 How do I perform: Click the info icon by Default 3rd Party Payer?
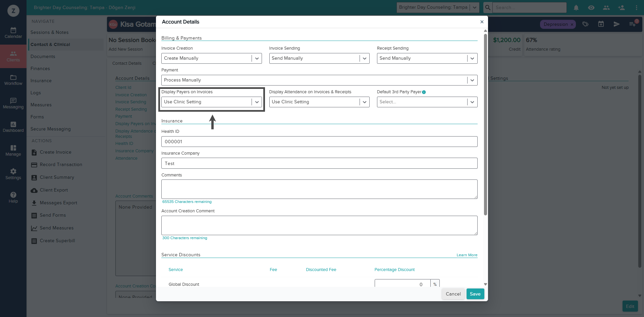coord(424,92)
